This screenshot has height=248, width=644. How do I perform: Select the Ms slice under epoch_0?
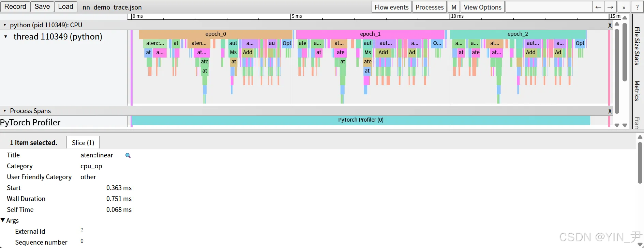point(233,52)
